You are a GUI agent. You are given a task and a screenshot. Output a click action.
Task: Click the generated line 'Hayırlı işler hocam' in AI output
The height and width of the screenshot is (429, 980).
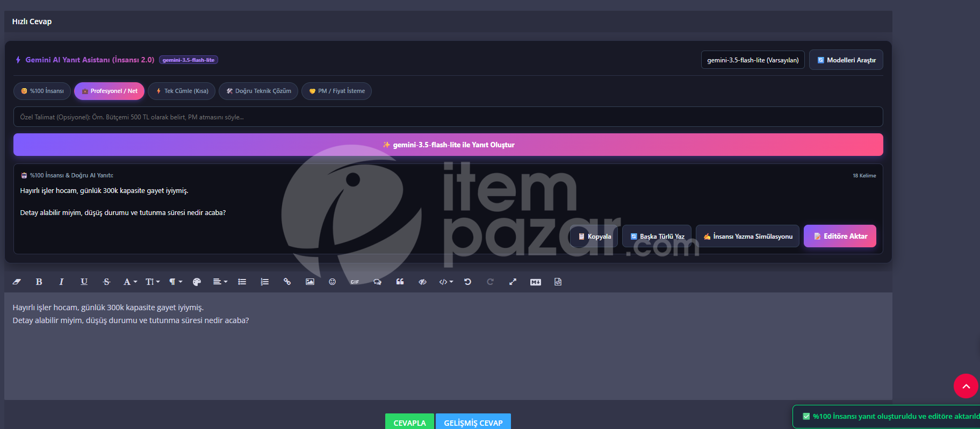coord(104,190)
